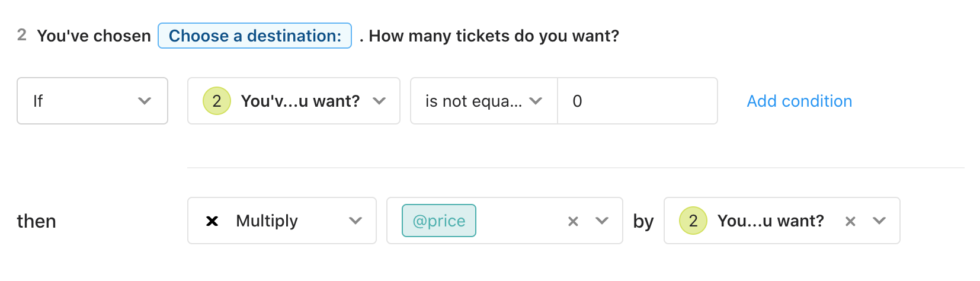
Task: Click the @price variable tag
Action: (439, 221)
